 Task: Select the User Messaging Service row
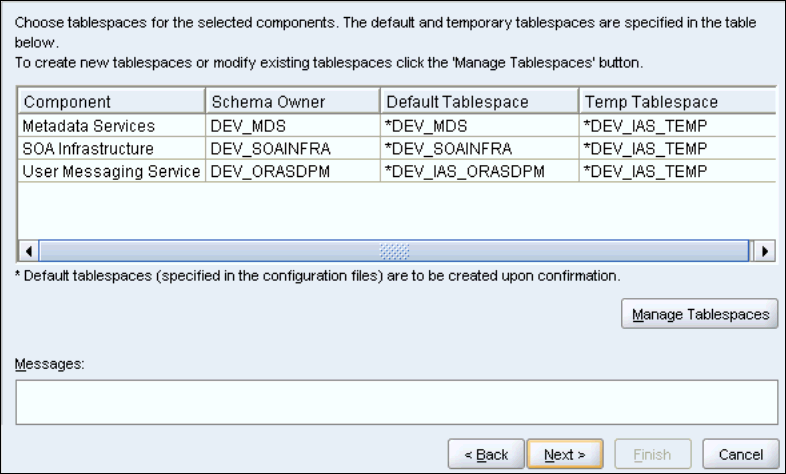click(x=110, y=171)
